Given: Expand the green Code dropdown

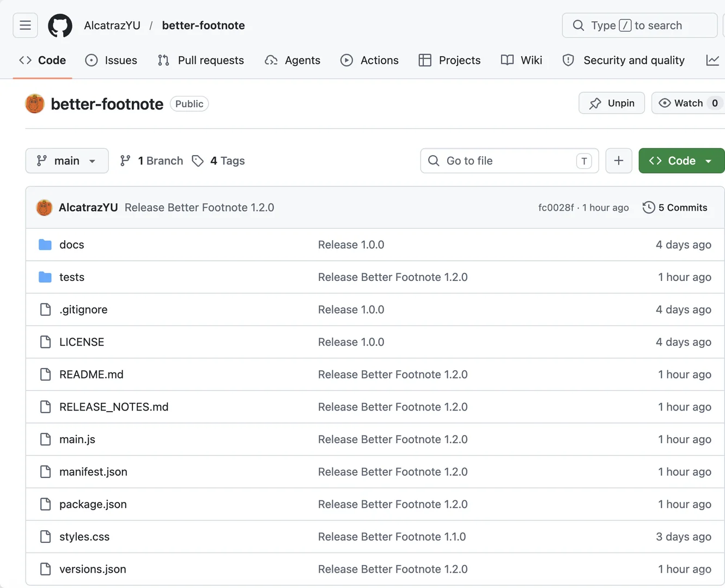Looking at the screenshot, I should coord(681,161).
